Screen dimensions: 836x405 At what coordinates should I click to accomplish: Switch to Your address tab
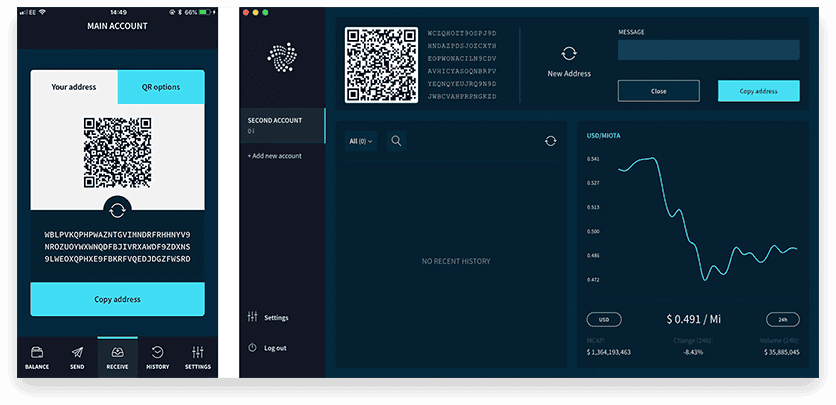click(74, 87)
